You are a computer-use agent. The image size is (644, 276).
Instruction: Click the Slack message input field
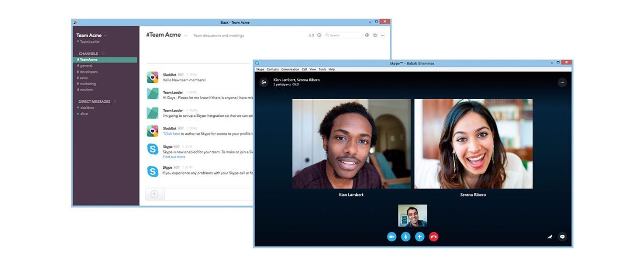tap(208, 194)
